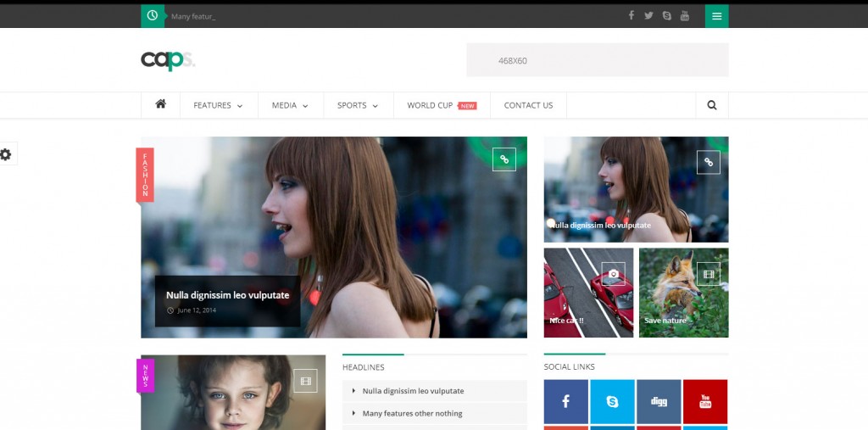Viewport: 868px width, 430px height.
Task: Open small Nulla dignissim thumbnail caption
Action: [601, 225]
